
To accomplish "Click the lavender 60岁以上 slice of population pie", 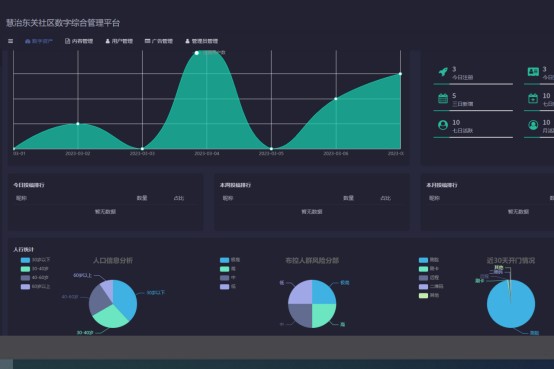I will (108, 288).
